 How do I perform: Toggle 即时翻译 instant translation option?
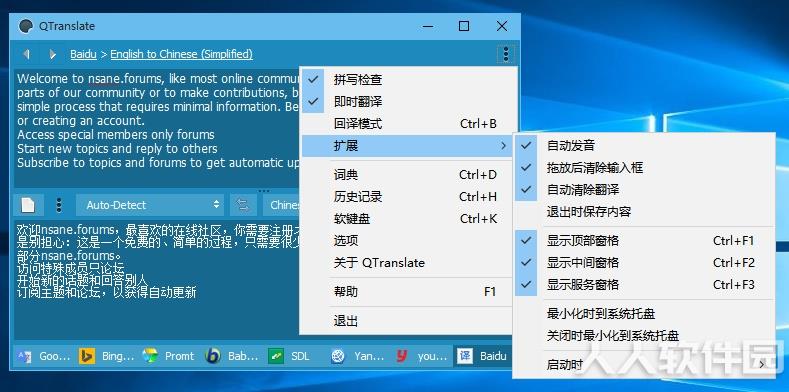pos(408,102)
